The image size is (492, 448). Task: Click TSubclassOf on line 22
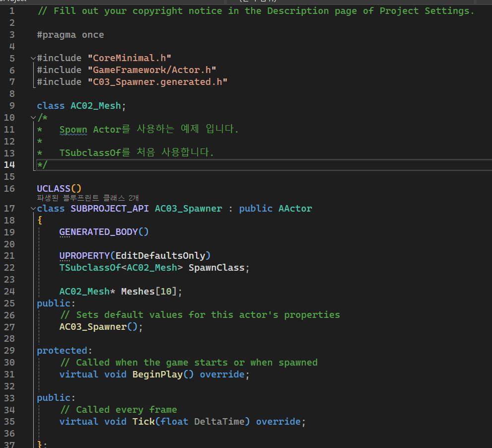tap(90, 268)
